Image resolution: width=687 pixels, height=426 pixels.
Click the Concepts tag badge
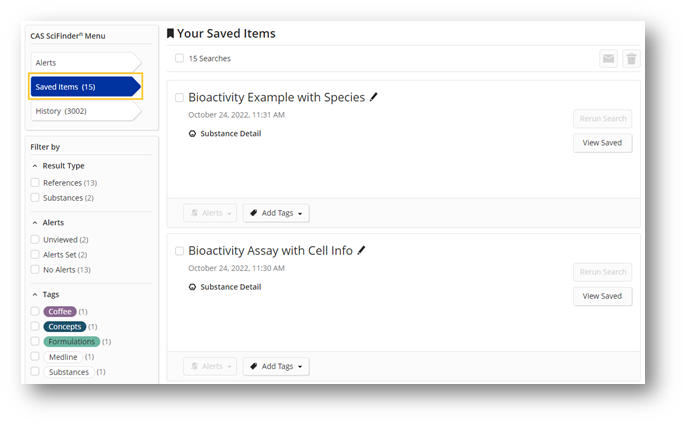64,327
